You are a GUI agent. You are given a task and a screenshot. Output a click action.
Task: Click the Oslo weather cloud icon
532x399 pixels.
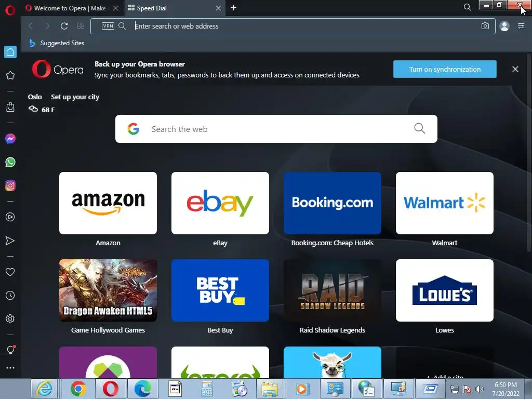(33, 109)
